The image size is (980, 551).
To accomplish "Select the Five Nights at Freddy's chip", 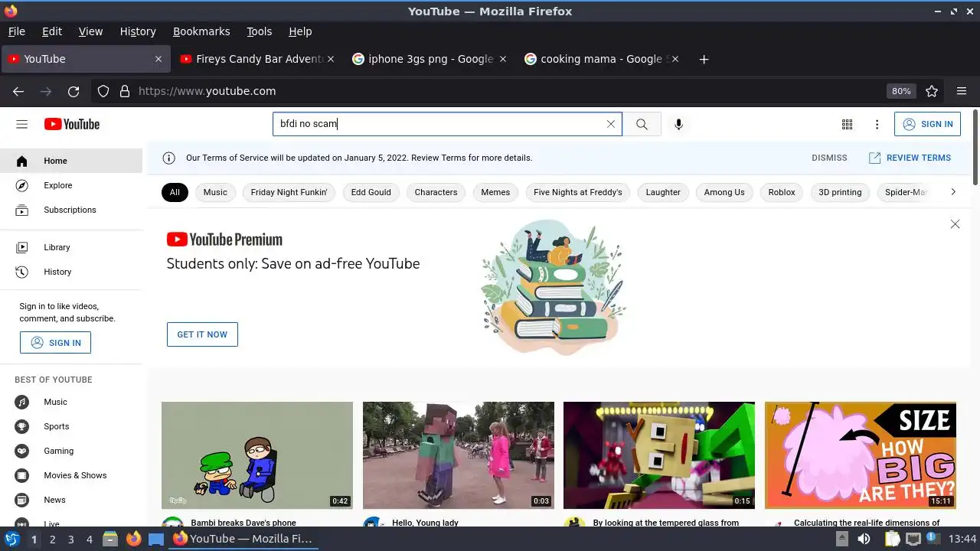I will click(x=578, y=192).
